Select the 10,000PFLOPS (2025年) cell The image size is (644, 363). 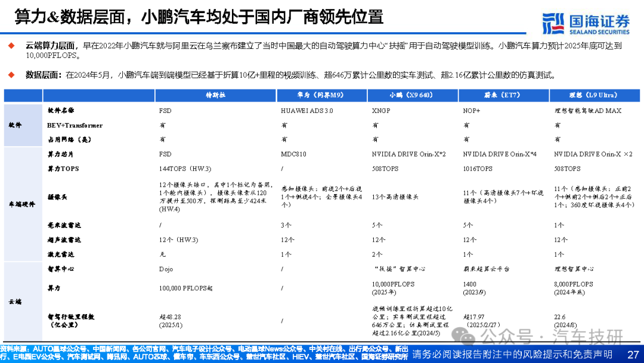(x=393, y=288)
